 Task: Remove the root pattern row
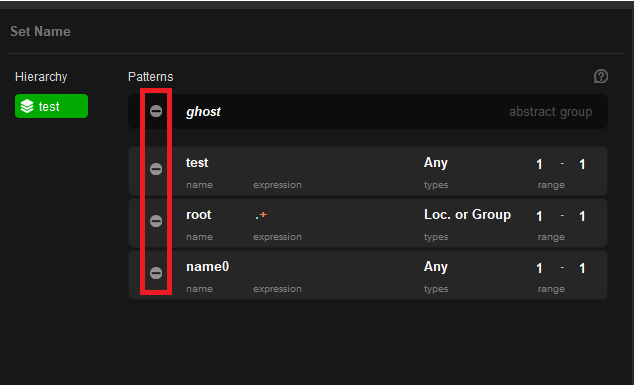(156, 221)
